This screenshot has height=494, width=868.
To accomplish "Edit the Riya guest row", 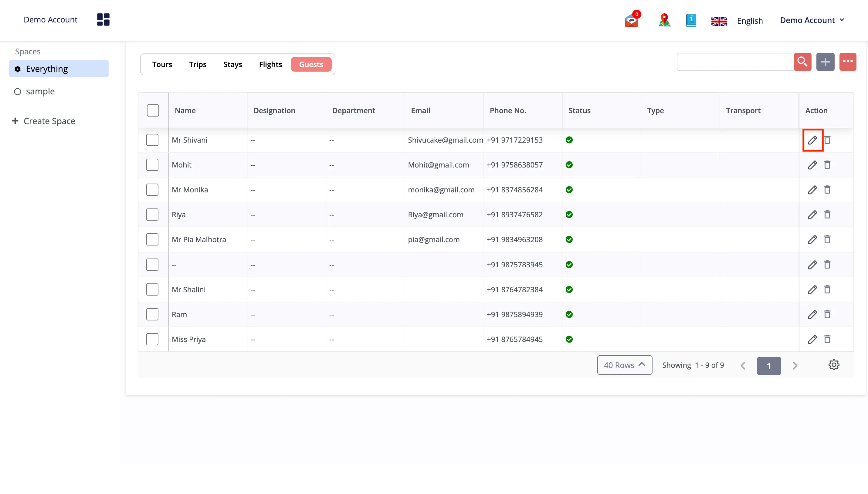I will click(x=812, y=215).
